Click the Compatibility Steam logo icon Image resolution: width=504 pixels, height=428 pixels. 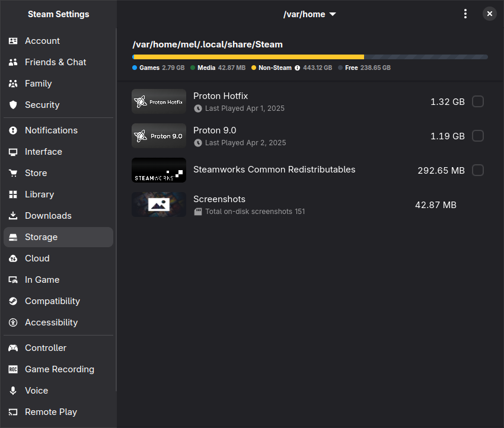click(13, 301)
